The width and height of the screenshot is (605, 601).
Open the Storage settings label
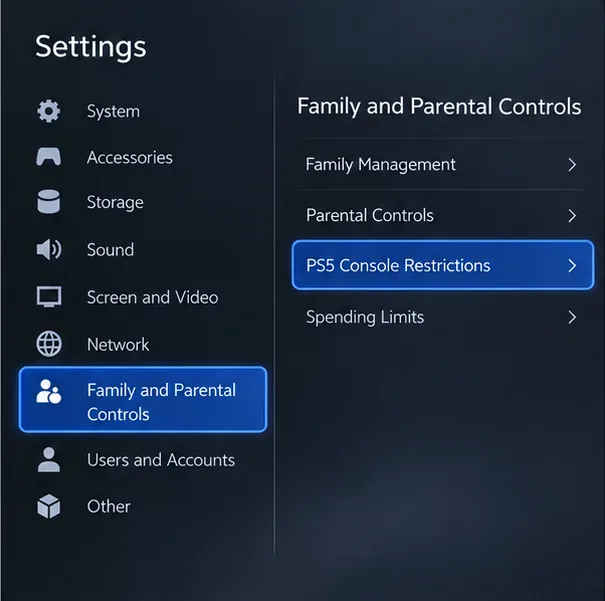115,203
